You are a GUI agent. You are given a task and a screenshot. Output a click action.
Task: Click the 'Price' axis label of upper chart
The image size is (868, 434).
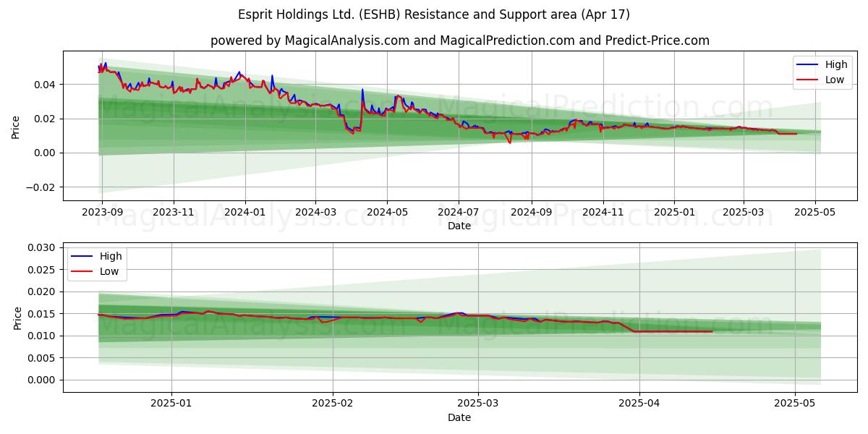point(16,126)
